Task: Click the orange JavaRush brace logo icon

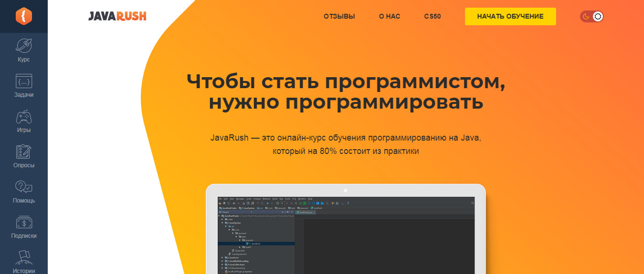Action: [x=23, y=16]
